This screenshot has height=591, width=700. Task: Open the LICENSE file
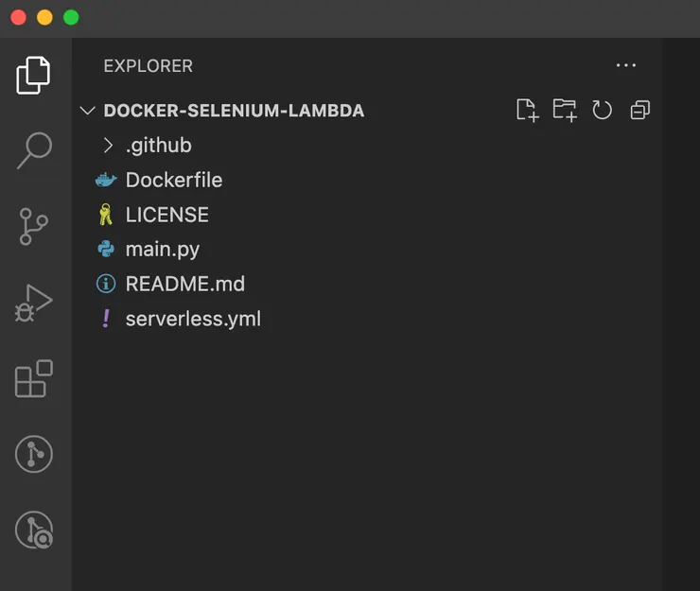coord(166,215)
